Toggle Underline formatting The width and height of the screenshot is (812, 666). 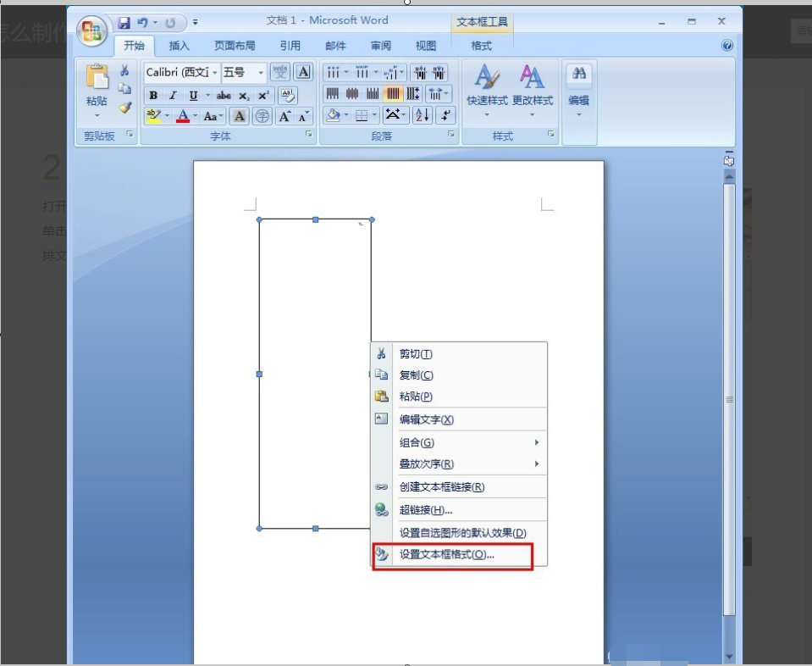(x=193, y=96)
